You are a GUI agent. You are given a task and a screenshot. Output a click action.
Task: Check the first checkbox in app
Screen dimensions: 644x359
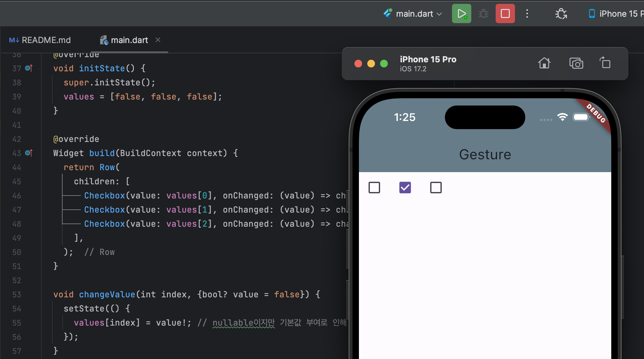pyautogui.click(x=374, y=188)
